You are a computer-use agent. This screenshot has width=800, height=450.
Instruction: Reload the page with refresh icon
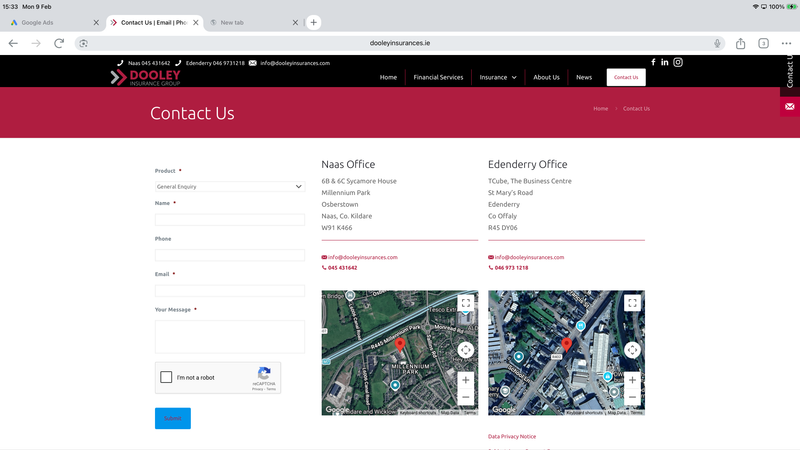59,43
